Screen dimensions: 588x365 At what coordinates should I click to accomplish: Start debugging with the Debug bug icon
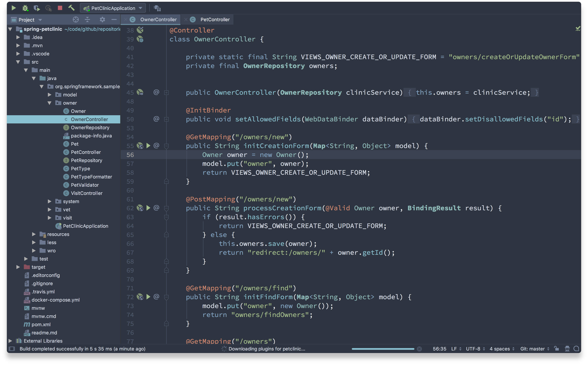[25, 8]
